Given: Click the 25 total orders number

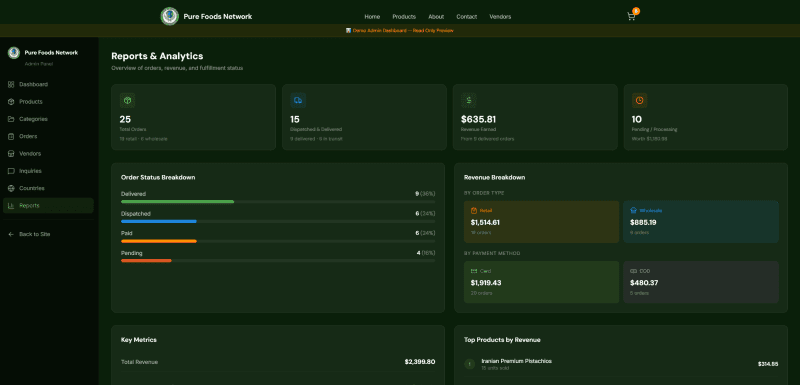Looking at the screenshot, I should 125,120.
